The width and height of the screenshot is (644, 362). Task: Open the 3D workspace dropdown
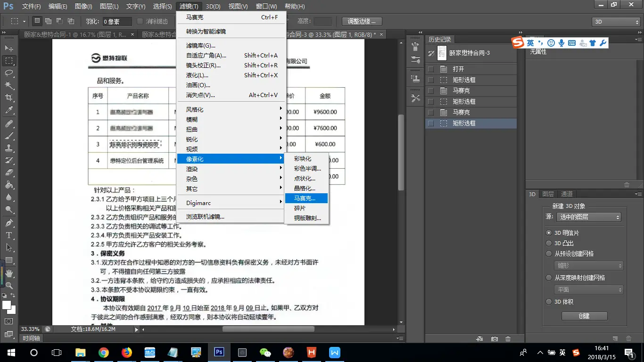(x=616, y=22)
